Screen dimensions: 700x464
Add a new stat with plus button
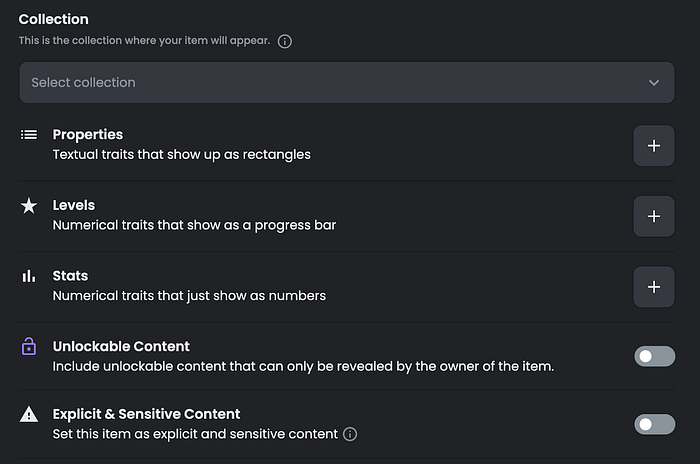(x=654, y=287)
